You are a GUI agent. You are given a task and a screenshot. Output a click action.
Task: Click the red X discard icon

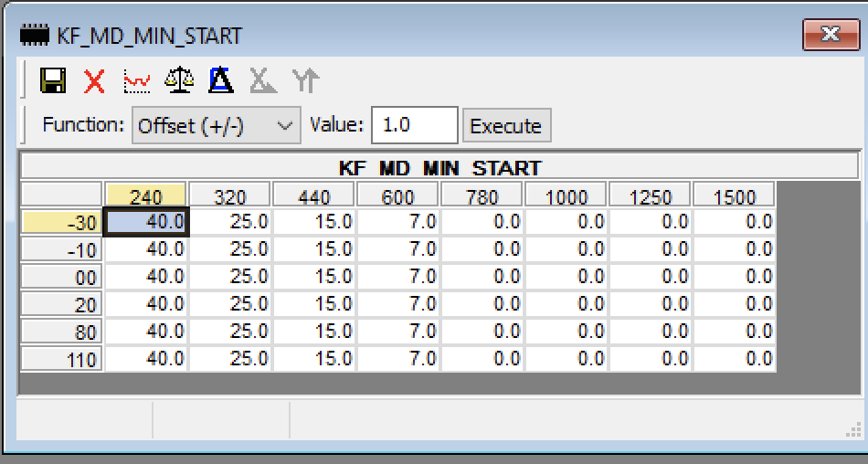pos(94,81)
